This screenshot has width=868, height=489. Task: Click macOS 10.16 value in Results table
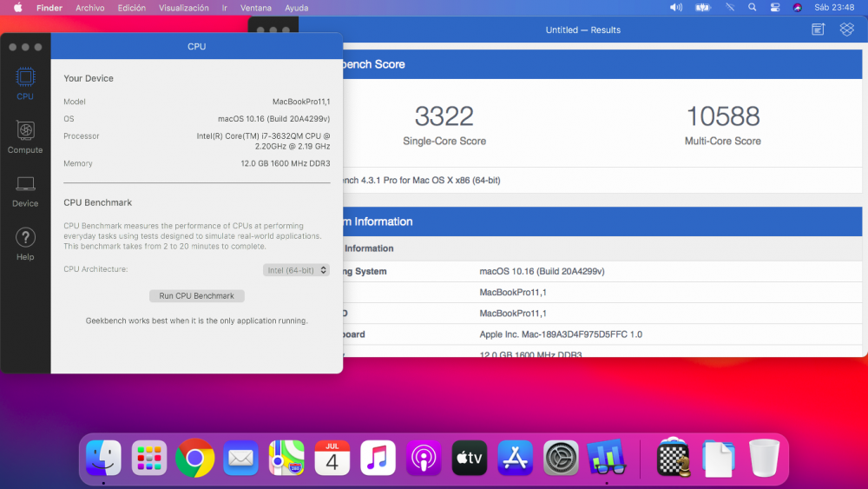(x=542, y=271)
